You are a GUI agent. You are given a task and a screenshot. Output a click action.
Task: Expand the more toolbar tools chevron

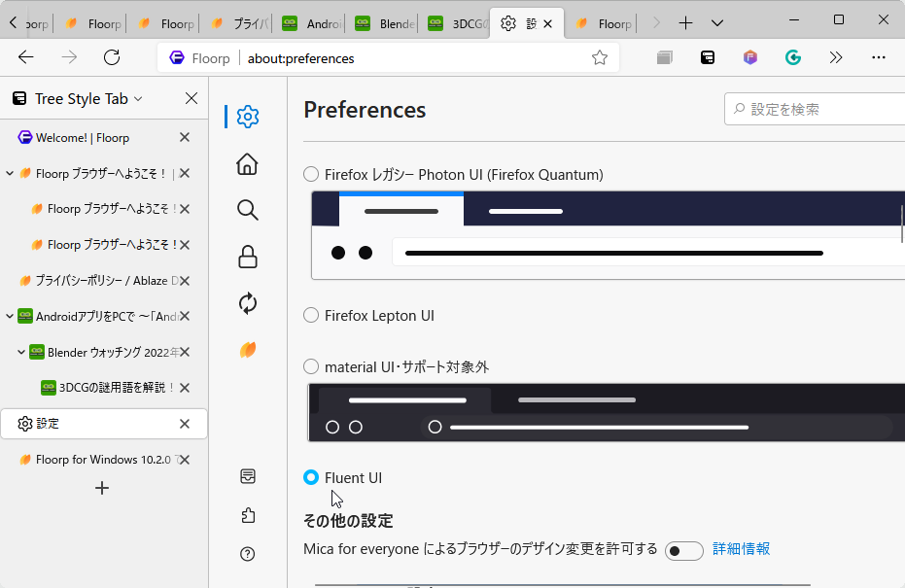tap(836, 57)
